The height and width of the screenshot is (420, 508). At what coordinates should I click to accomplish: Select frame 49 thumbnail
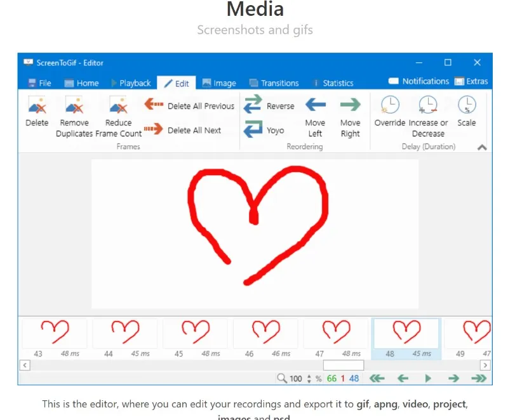[468, 338]
